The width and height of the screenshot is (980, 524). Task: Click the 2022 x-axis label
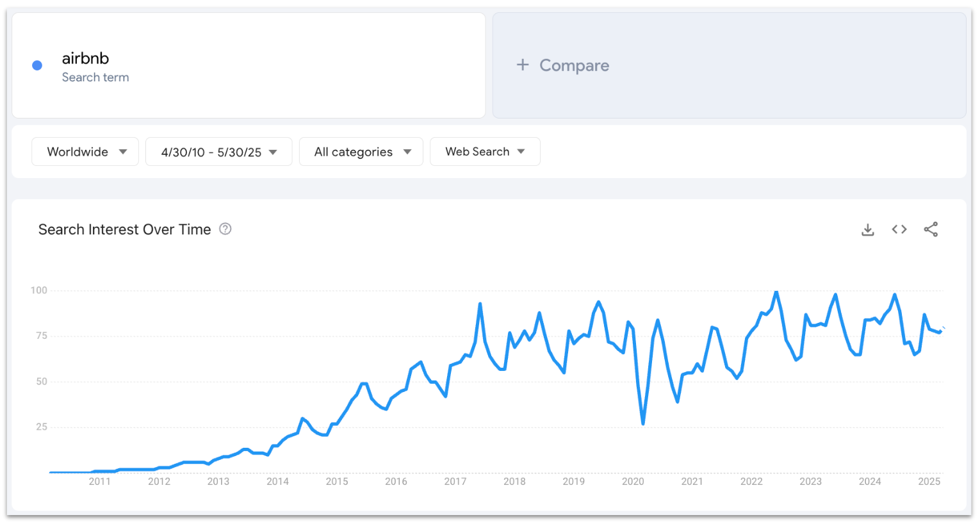(x=751, y=482)
